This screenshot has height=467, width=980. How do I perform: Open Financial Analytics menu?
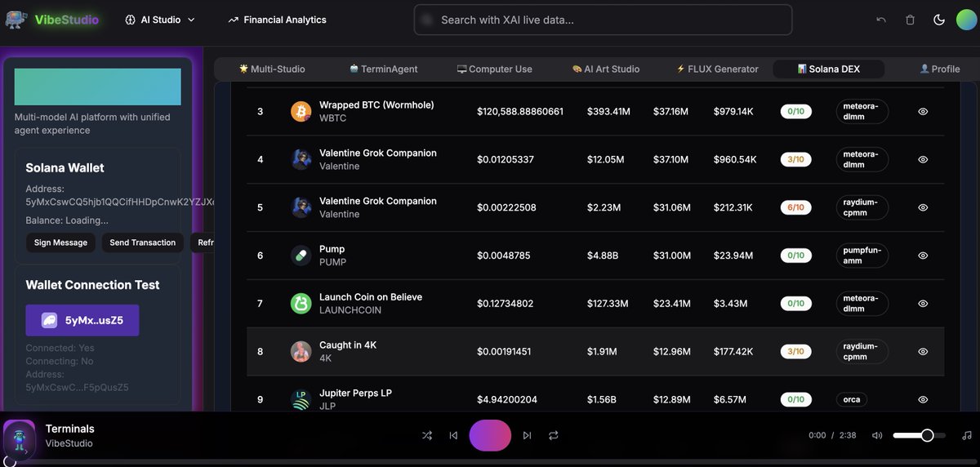[277, 20]
